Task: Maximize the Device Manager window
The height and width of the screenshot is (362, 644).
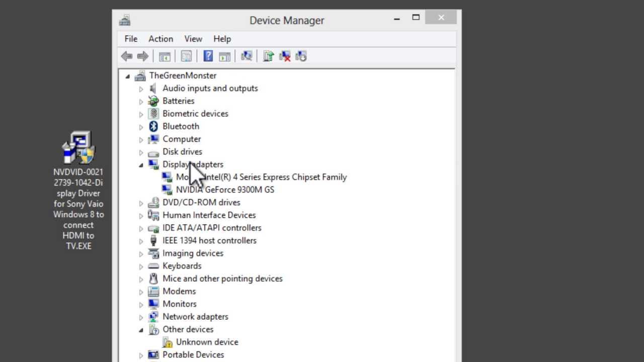Action: point(416,18)
